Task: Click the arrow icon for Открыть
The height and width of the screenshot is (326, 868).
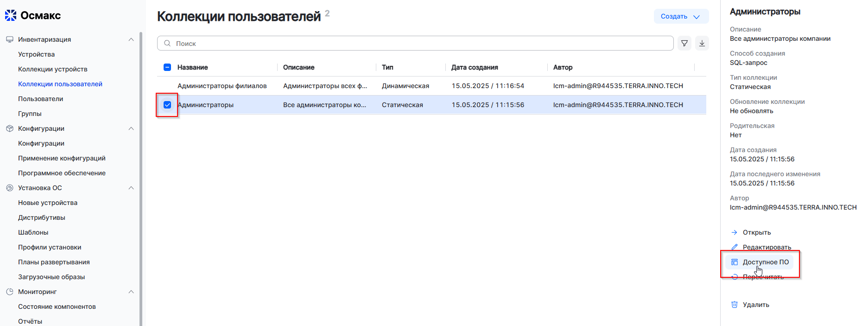Action: point(735,232)
